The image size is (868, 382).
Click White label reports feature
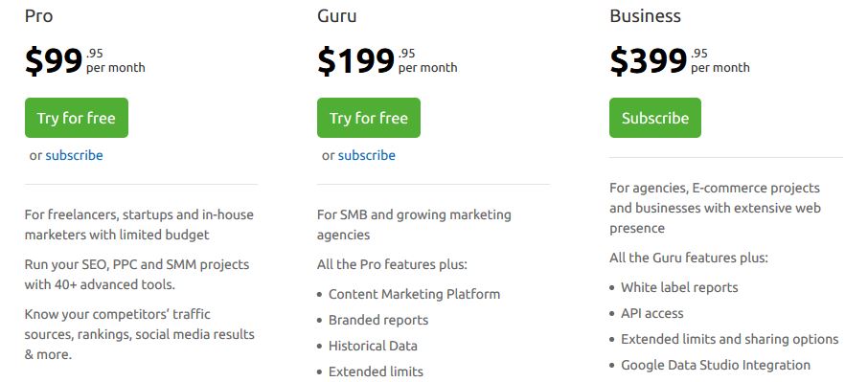[x=679, y=287]
